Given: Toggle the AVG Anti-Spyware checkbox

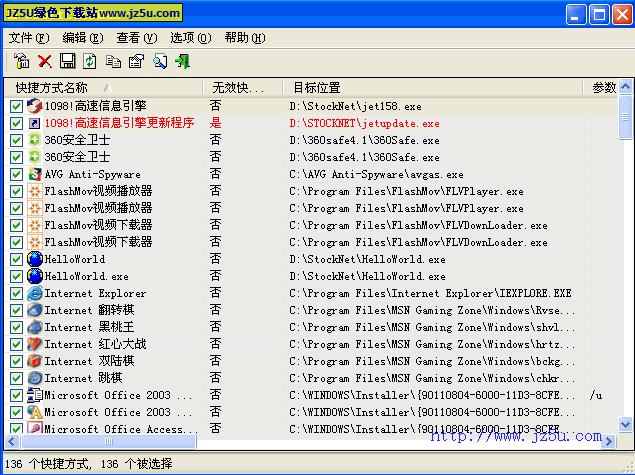Looking at the screenshot, I should 16,175.
